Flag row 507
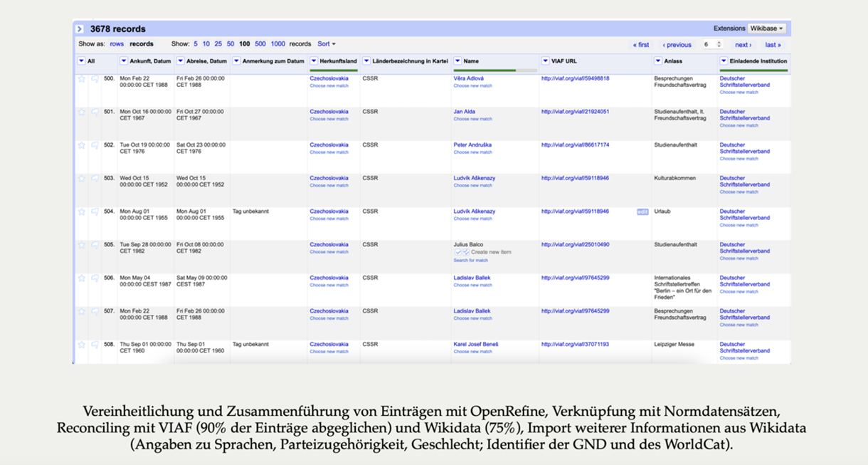Image resolution: width=868 pixels, height=465 pixels. click(95, 312)
